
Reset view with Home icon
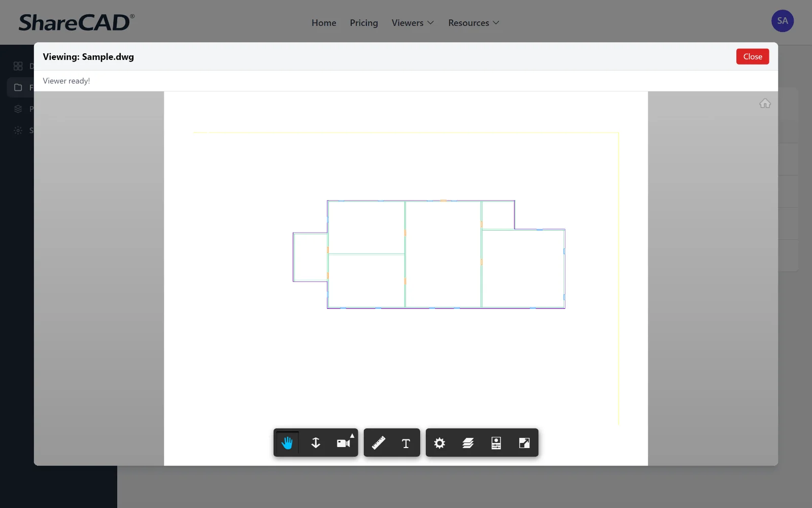click(x=765, y=104)
